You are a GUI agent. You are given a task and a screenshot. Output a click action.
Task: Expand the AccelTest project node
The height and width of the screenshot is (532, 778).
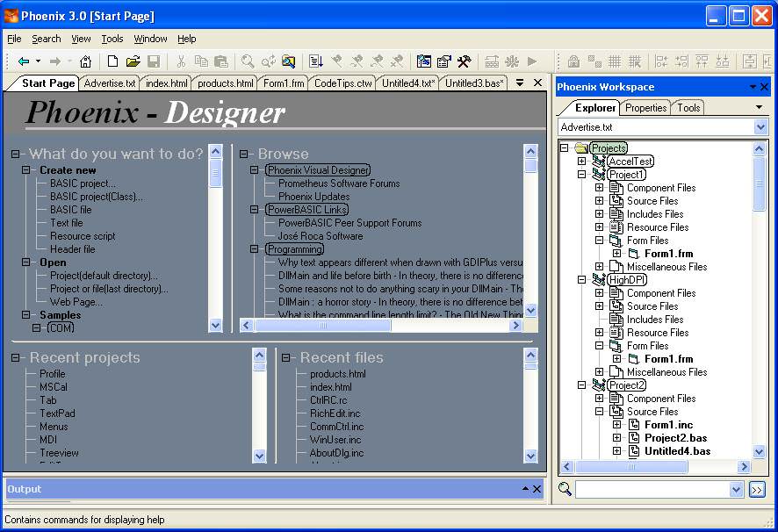[x=581, y=162]
